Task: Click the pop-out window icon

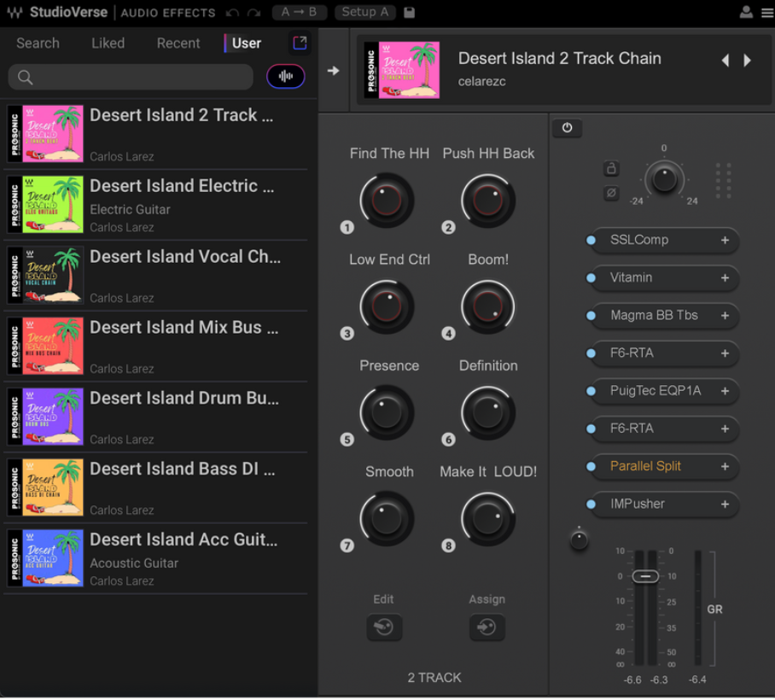Action: click(x=300, y=43)
